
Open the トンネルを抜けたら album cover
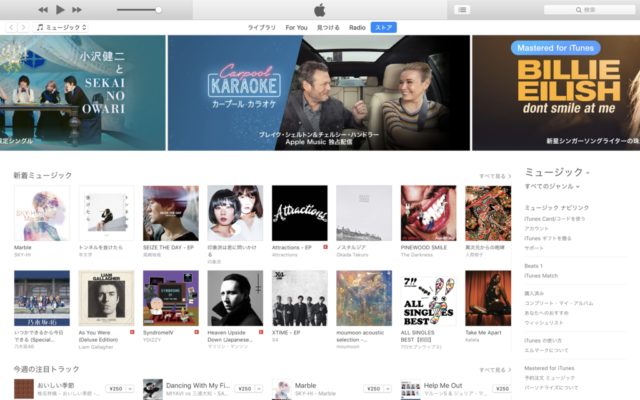pyautogui.click(x=107, y=213)
